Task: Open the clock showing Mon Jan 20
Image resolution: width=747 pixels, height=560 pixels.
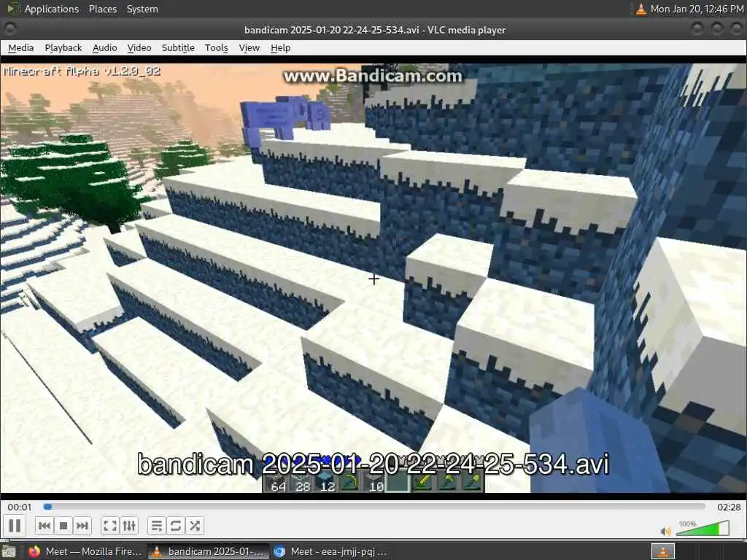Action: tap(697, 9)
